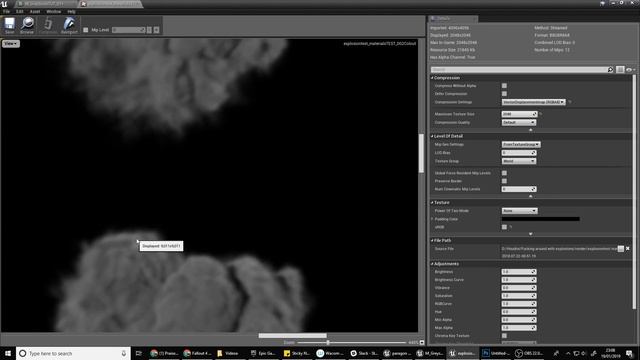Click the Min Alpha value field
Viewport: 640px width, 360px height.
(x=519, y=320)
